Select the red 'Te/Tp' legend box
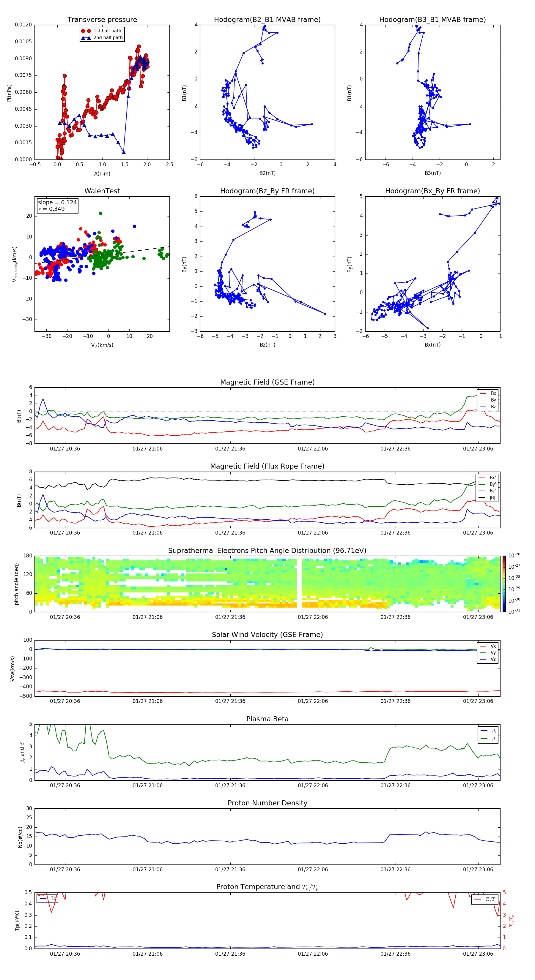Image resolution: width=535 pixels, height=980 pixels. tap(485, 899)
